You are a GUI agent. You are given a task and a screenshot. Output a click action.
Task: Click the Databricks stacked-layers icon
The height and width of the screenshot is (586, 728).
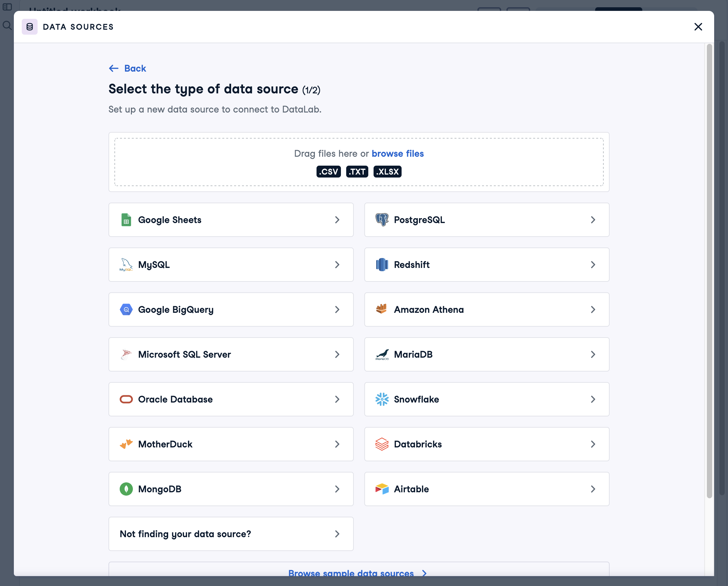(381, 444)
